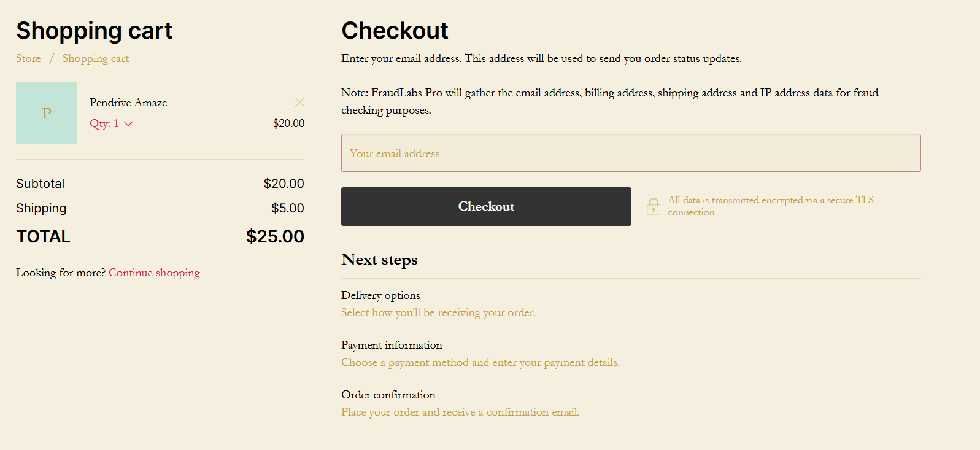This screenshot has width=980, height=450.
Task: Expand the Qty dropdown chevron
Action: 128,123
